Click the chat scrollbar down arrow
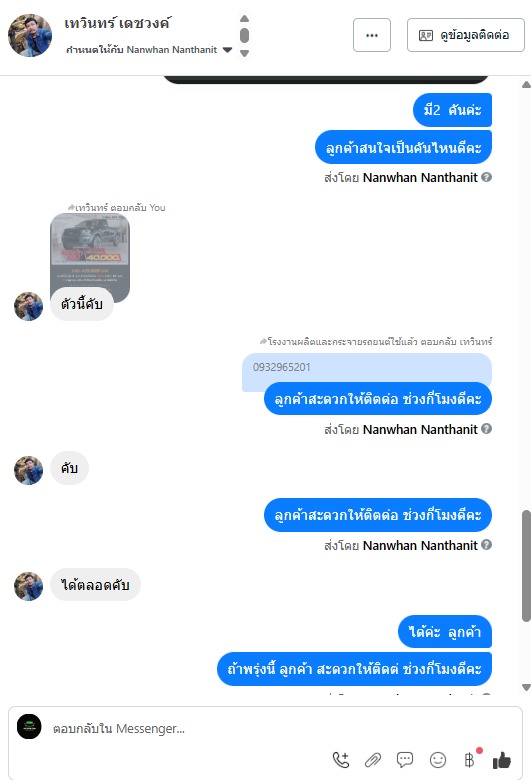531x780 pixels. (526, 687)
